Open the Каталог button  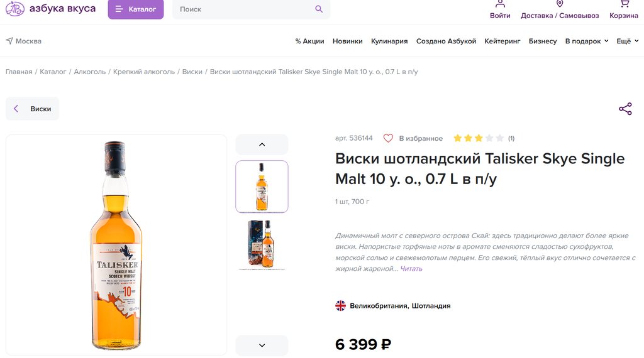(x=136, y=9)
